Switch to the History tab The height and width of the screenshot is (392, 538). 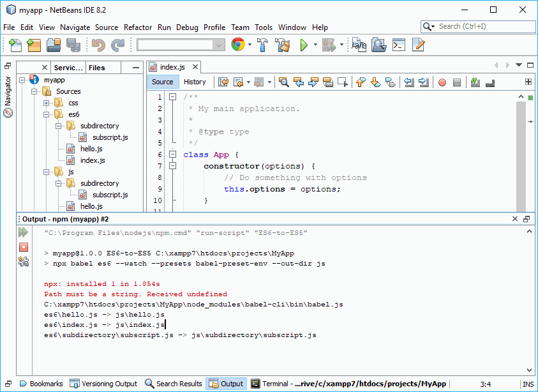coord(195,82)
